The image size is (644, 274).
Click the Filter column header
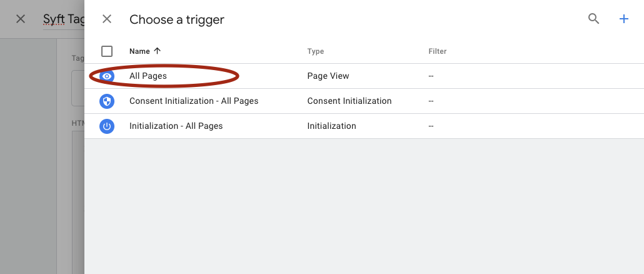click(x=438, y=51)
